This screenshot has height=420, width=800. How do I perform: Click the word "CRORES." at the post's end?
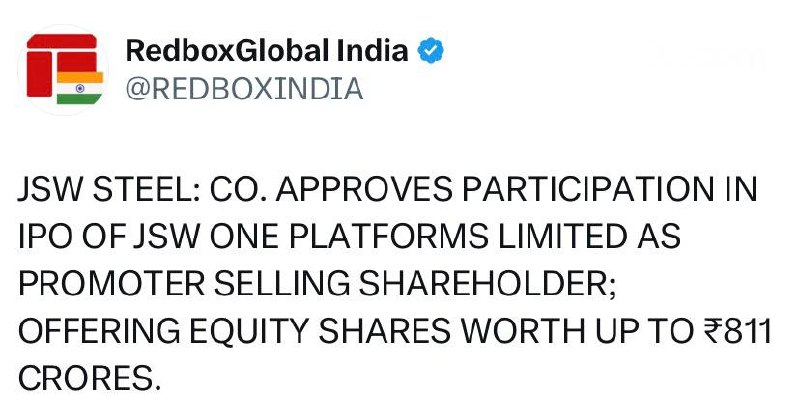89,379
